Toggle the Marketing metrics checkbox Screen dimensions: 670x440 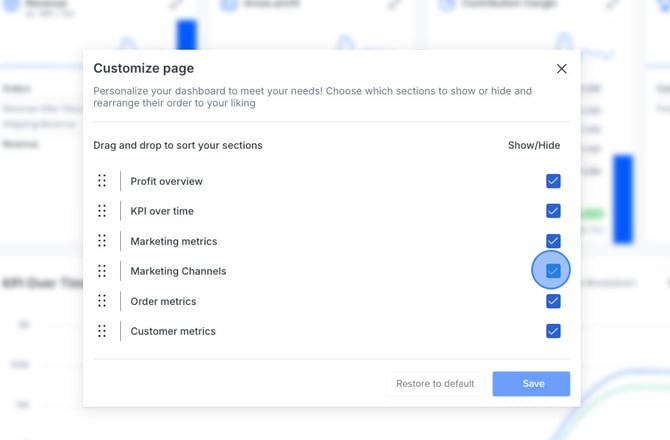coord(553,241)
